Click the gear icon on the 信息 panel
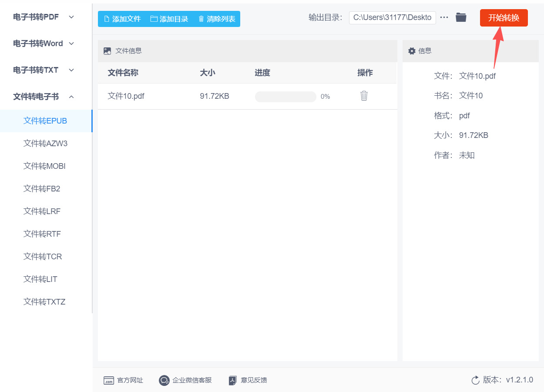The width and height of the screenshot is (544, 392). (x=412, y=51)
